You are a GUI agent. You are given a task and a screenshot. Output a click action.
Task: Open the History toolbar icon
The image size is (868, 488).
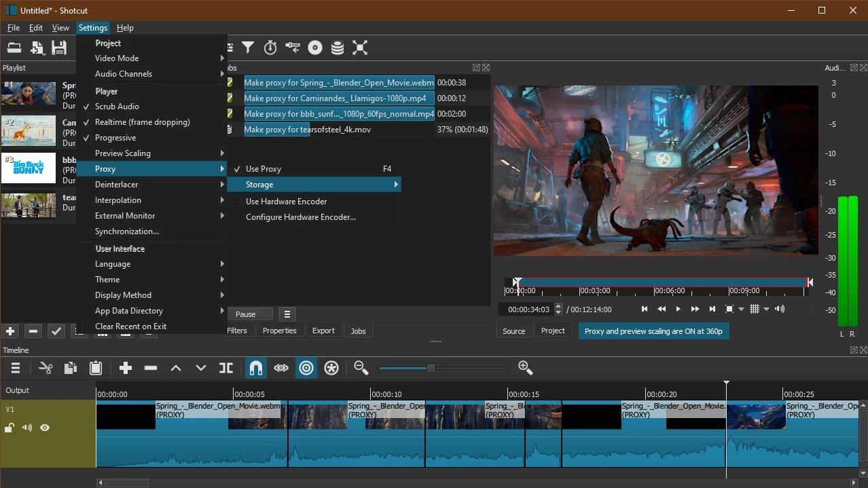[293, 48]
